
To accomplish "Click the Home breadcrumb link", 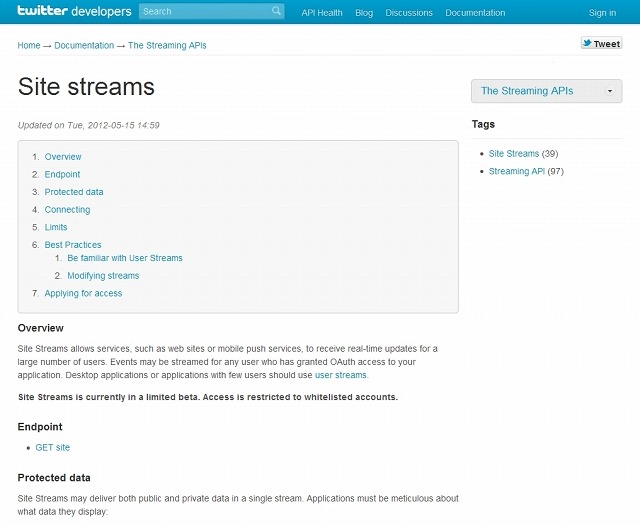I will point(29,45).
